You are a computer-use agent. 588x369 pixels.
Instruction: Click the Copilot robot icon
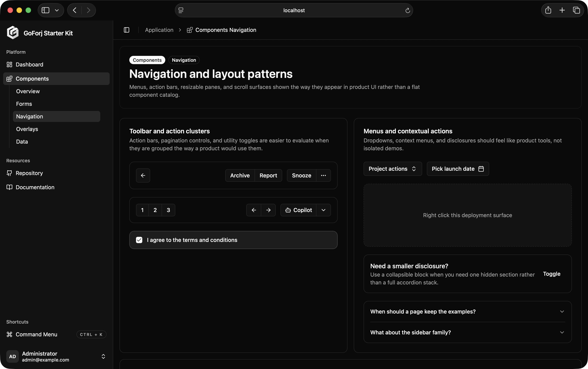(x=288, y=210)
